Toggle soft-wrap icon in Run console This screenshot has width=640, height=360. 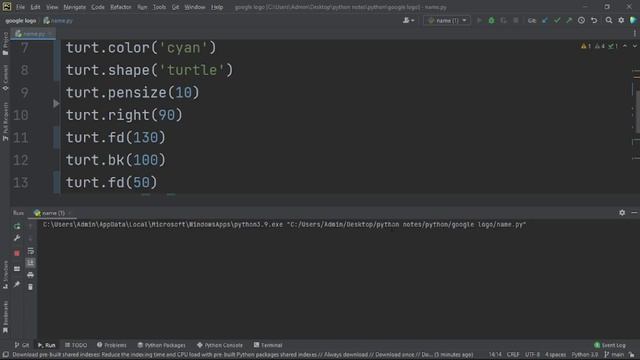coord(31,251)
